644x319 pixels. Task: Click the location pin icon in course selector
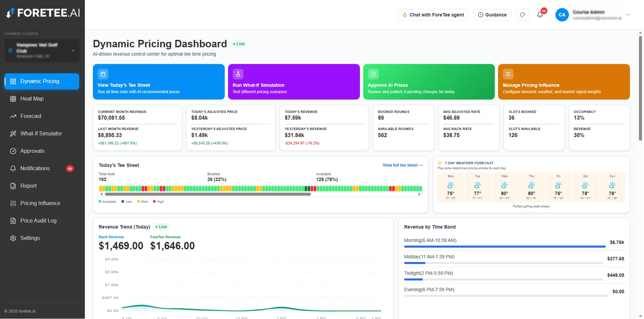(x=10, y=51)
